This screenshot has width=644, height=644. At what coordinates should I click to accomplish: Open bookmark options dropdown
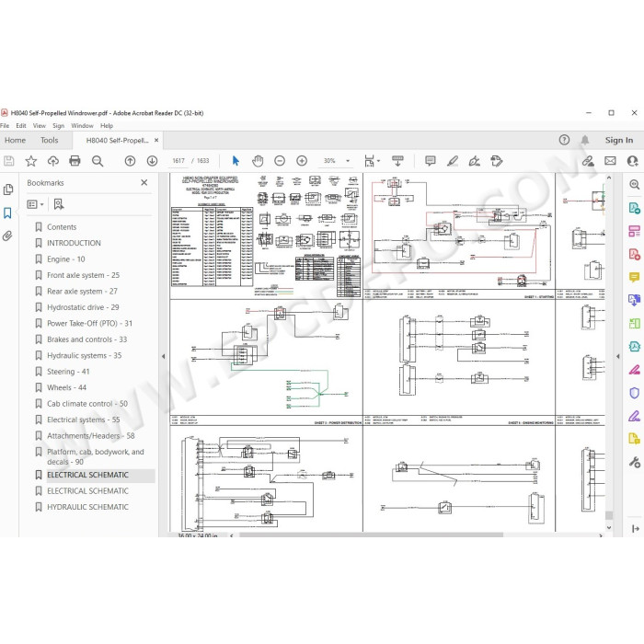(35, 204)
